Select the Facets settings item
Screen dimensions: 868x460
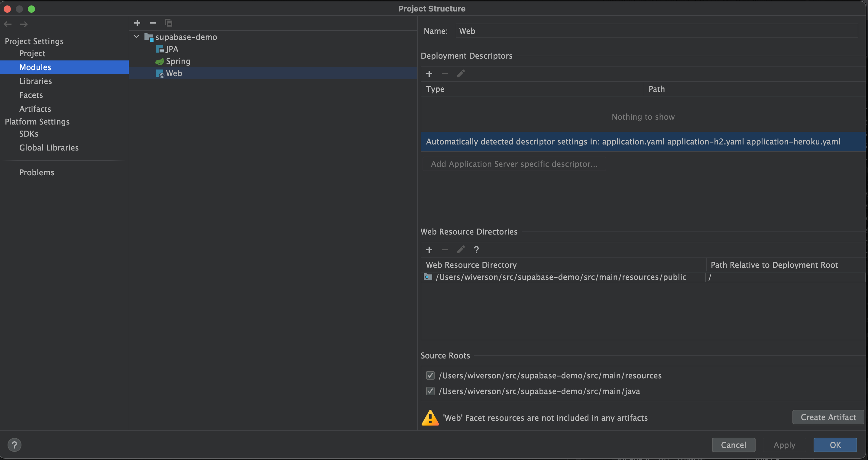(x=30, y=95)
